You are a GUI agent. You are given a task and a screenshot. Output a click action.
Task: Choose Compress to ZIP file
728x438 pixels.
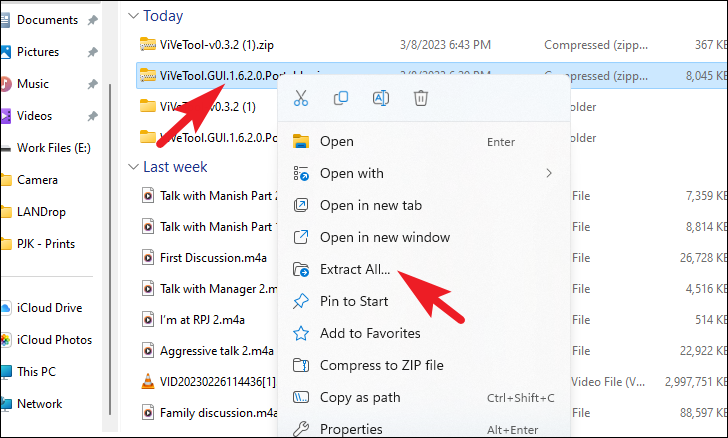pos(423,366)
